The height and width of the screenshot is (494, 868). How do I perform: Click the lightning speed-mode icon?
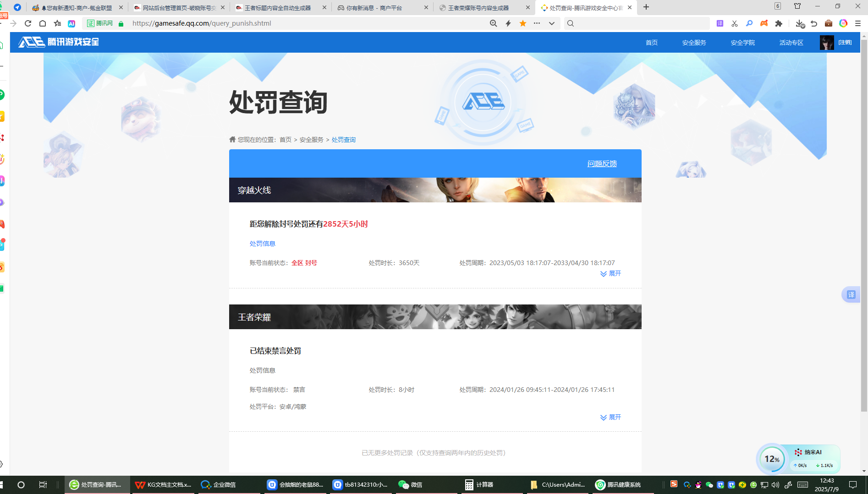point(508,23)
